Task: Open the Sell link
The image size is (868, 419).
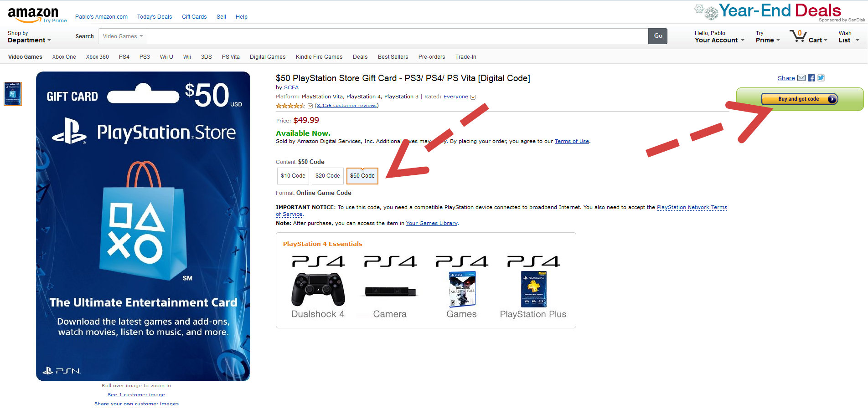Action: click(221, 17)
